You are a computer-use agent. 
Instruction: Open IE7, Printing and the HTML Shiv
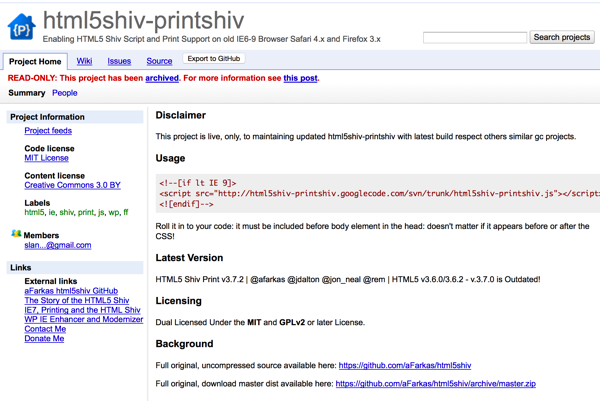point(82,310)
